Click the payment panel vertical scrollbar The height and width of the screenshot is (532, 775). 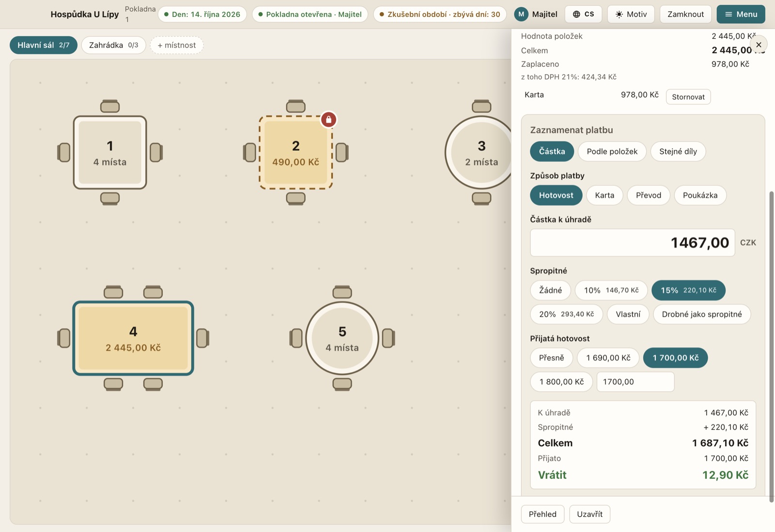coord(771,346)
